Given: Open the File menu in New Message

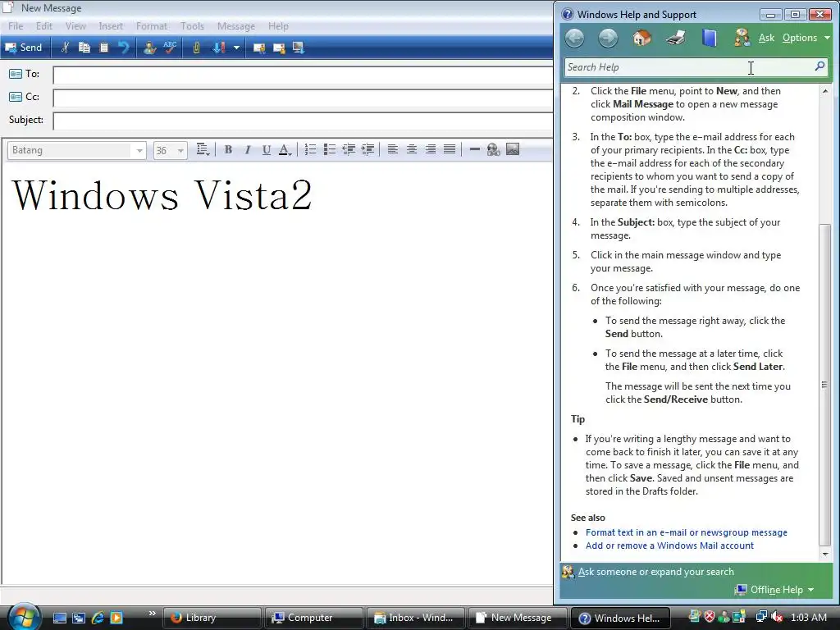Looking at the screenshot, I should [16, 25].
